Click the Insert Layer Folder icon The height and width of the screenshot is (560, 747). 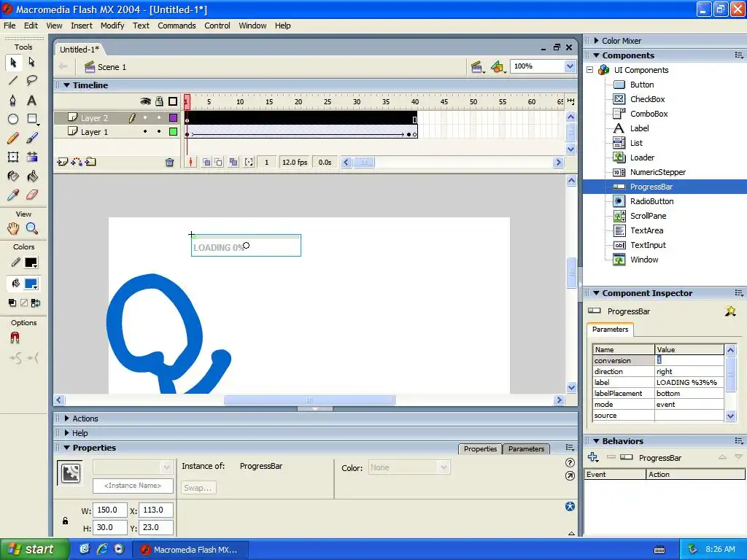90,162
